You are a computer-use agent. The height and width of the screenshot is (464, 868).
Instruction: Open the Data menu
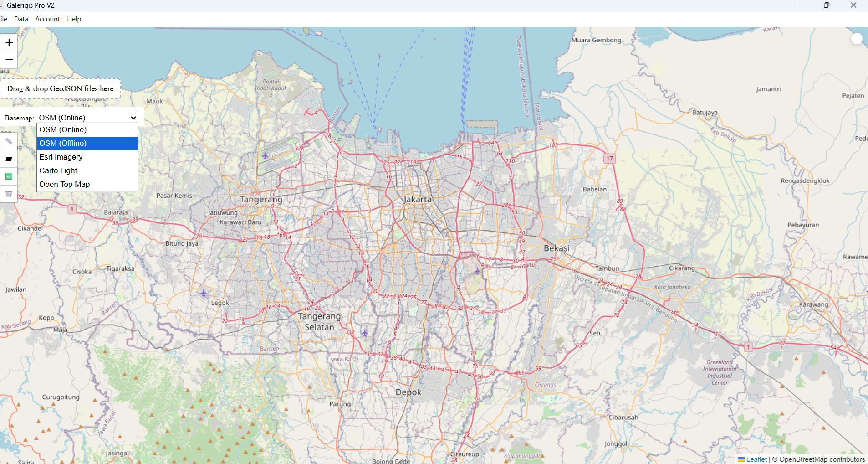21,19
